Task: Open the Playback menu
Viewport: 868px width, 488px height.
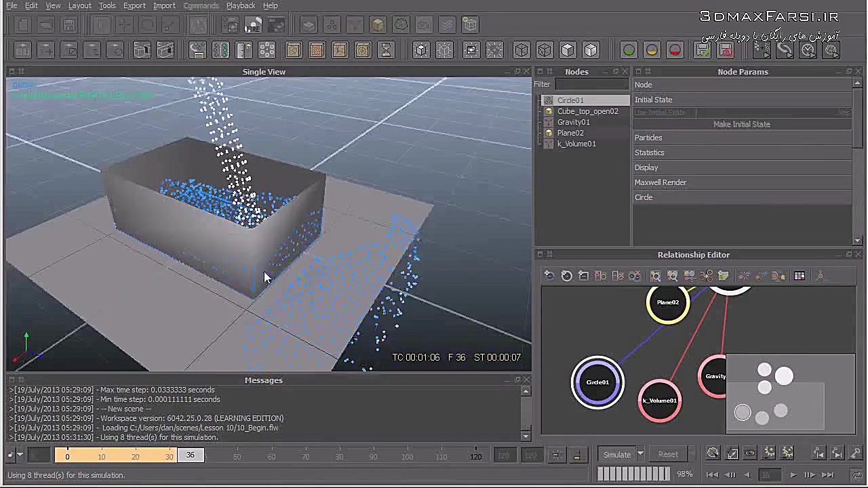Action: point(240,5)
